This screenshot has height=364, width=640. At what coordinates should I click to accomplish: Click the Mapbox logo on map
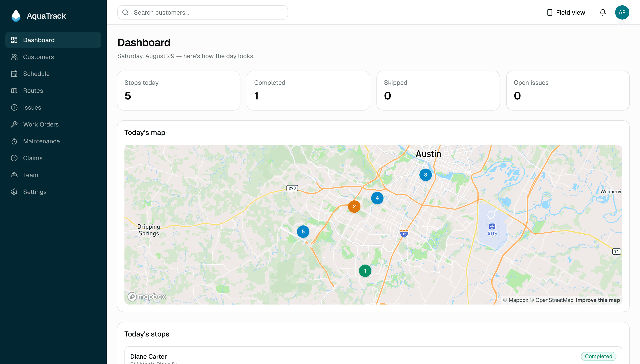(x=147, y=297)
